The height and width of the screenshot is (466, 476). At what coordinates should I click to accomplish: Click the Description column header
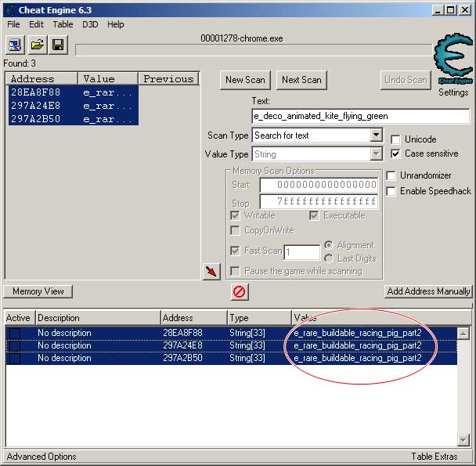(98, 318)
